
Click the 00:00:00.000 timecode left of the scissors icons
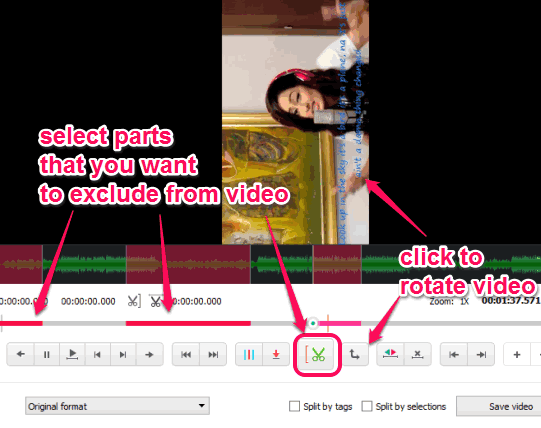88,301
